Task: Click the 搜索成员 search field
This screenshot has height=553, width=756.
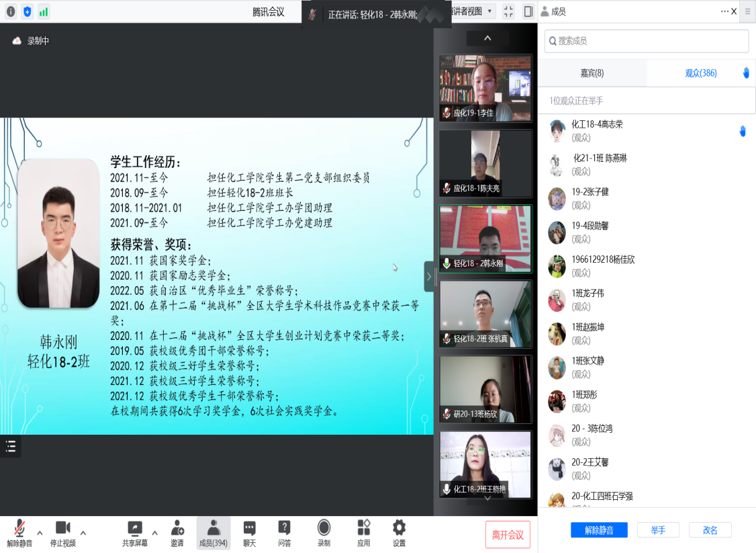Action: [x=647, y=41]
